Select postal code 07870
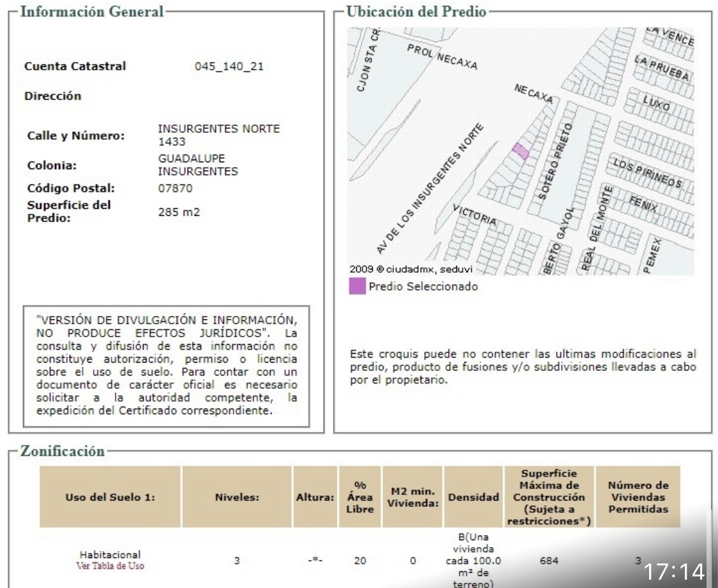Screen dimensions: 718x588 175,188
